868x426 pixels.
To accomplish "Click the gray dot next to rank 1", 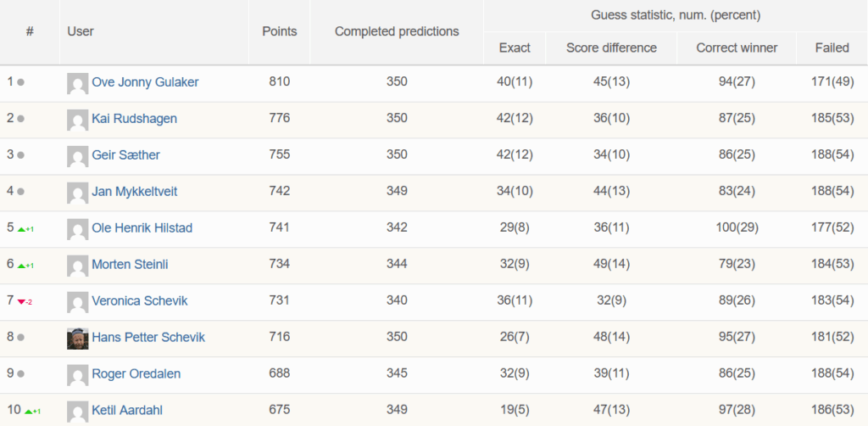I will click(x=20, y=82).
